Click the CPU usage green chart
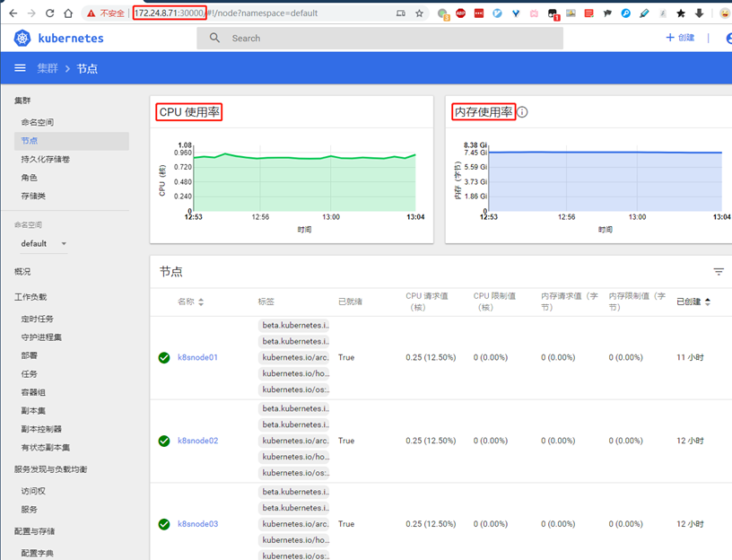Image resolution: width=732 pixels, height=560 pixels. coord(304,182)
